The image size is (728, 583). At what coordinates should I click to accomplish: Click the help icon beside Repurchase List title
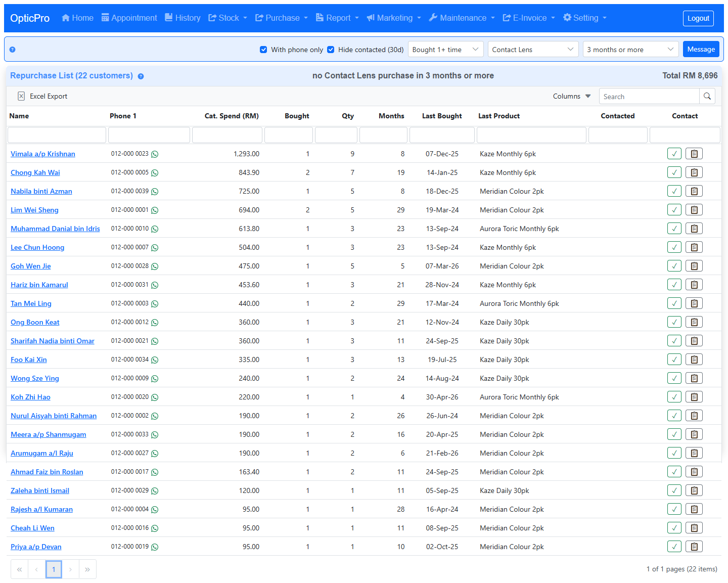[141, 76]
